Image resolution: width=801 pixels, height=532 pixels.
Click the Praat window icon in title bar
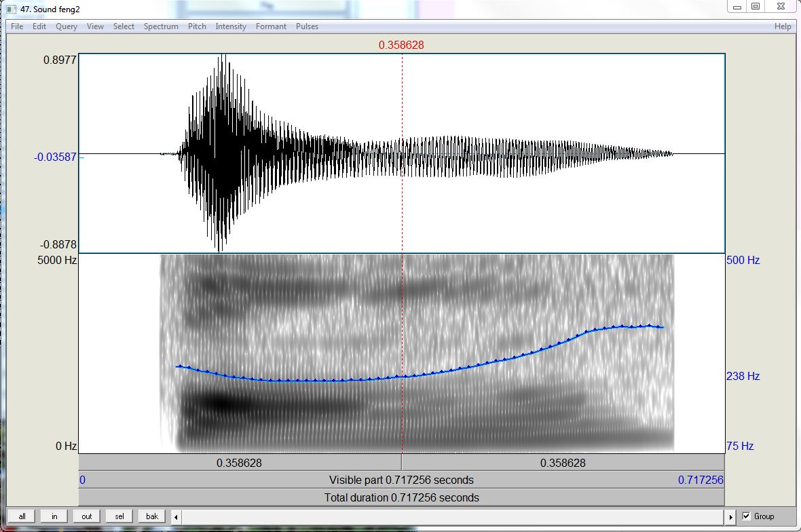pyautogui.click(x=12, y=9)
